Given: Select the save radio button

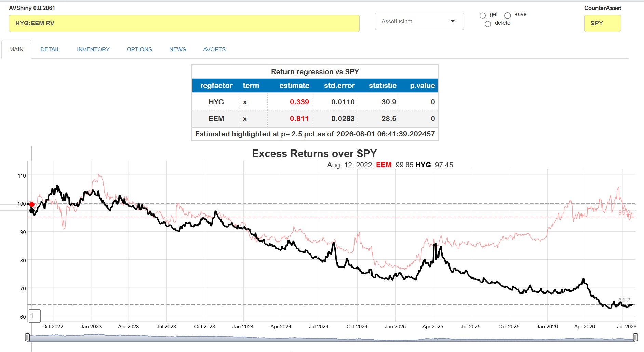Looking at the screenshot, I should pos(508,15).
